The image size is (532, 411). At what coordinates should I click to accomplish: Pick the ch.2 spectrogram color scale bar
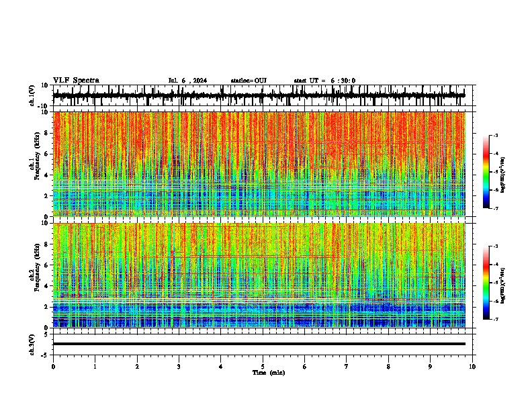486,283
